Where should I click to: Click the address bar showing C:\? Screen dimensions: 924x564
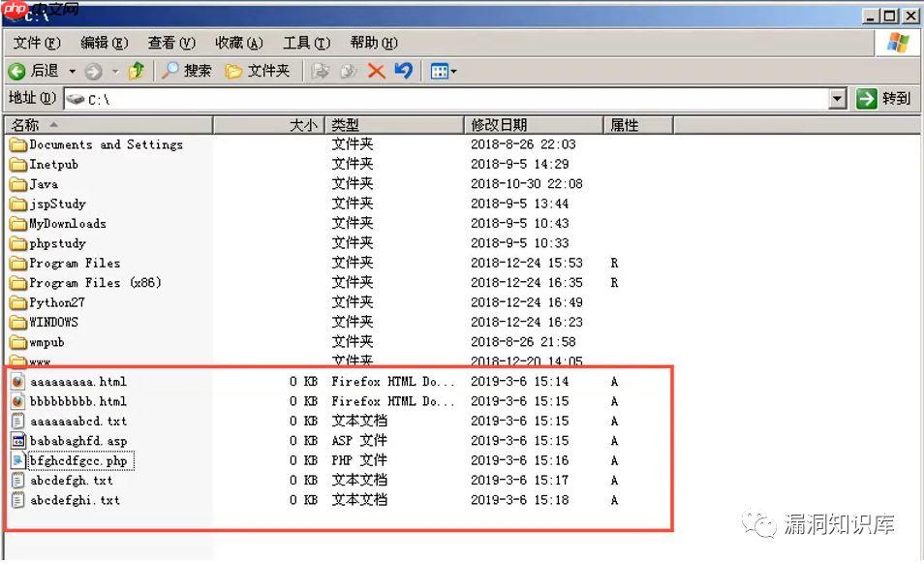(x=454, y=99)
